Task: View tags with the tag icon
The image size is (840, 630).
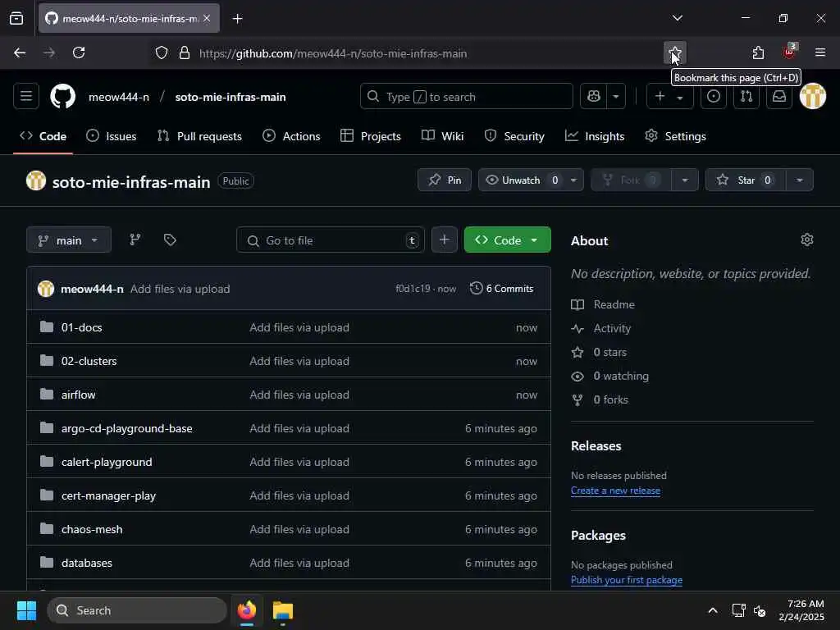Action: click(170, 240)
